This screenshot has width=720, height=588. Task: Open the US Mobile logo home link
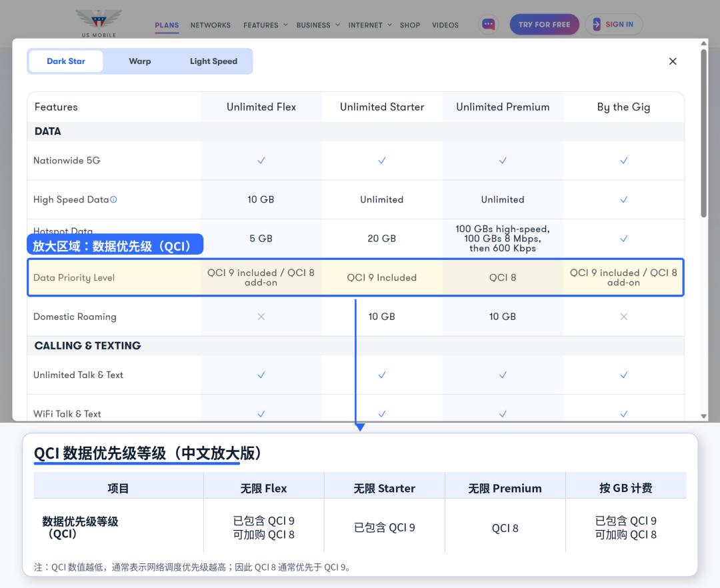(x=99, y=23)
